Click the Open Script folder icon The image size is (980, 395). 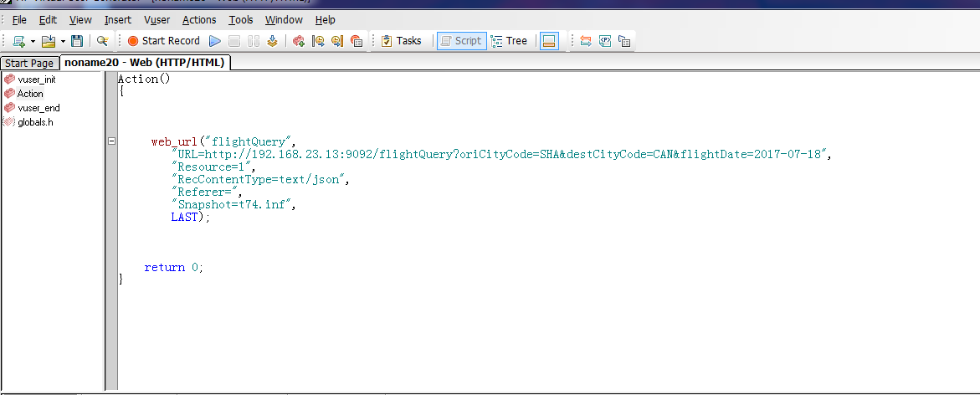tap(49, 41)
